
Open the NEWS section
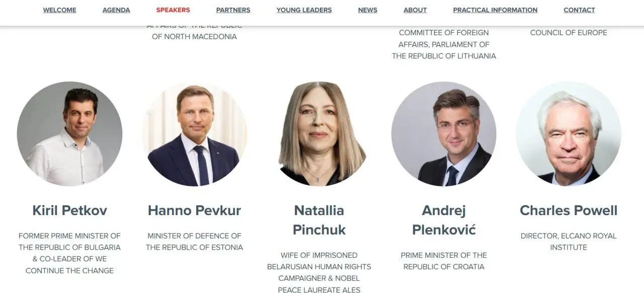(x=368, y=10)
